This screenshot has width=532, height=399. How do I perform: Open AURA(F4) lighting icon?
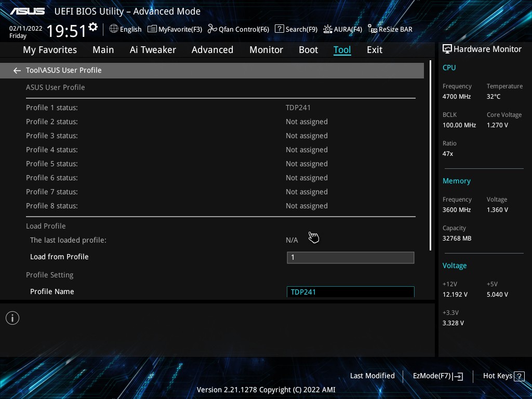click(x=328, y=29)
